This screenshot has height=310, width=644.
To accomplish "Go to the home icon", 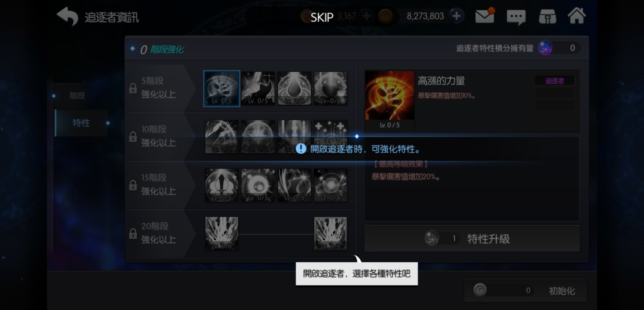I will tap(577, 16).
